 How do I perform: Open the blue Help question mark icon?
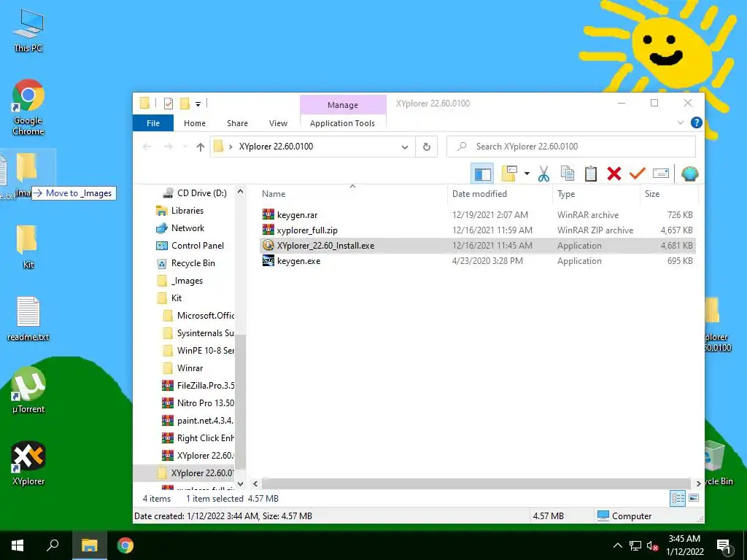(x=696, y=122)
